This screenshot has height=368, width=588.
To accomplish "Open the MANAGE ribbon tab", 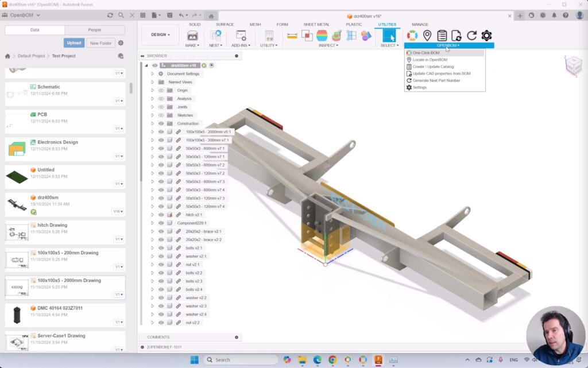I will (x=420, y=24).
